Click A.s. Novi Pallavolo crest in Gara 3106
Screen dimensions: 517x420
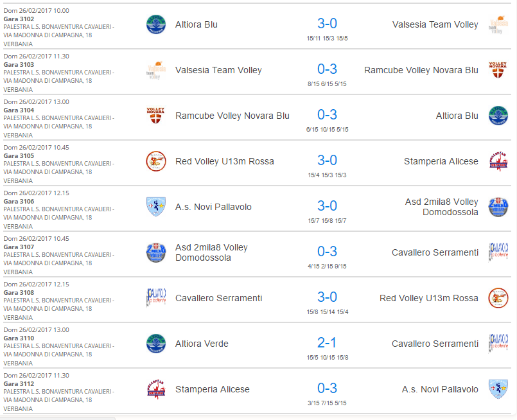156,207
